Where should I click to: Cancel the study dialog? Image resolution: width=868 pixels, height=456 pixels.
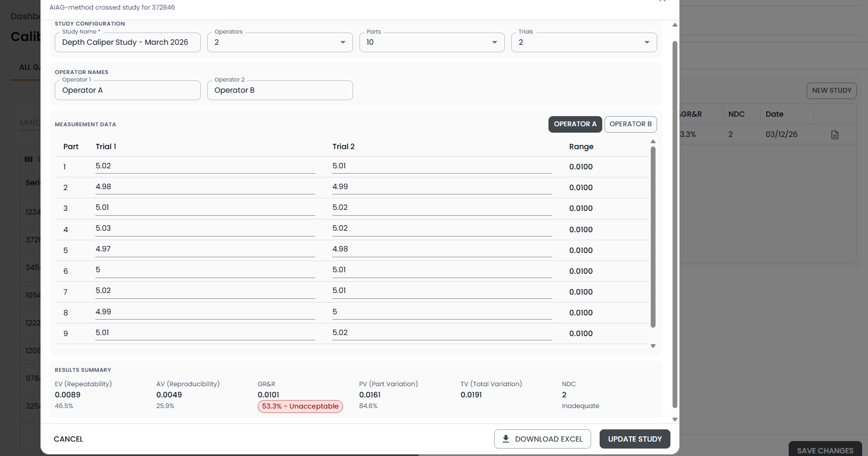(69, 439)
